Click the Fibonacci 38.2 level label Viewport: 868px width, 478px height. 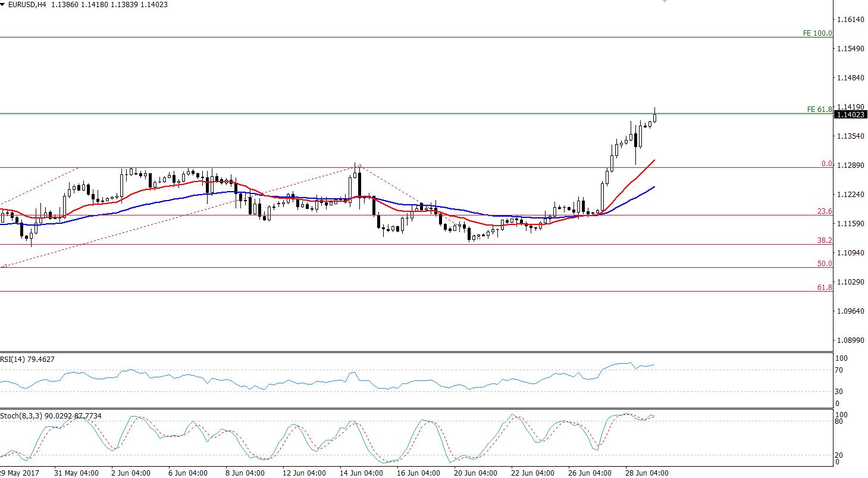[x=825, y=240]
